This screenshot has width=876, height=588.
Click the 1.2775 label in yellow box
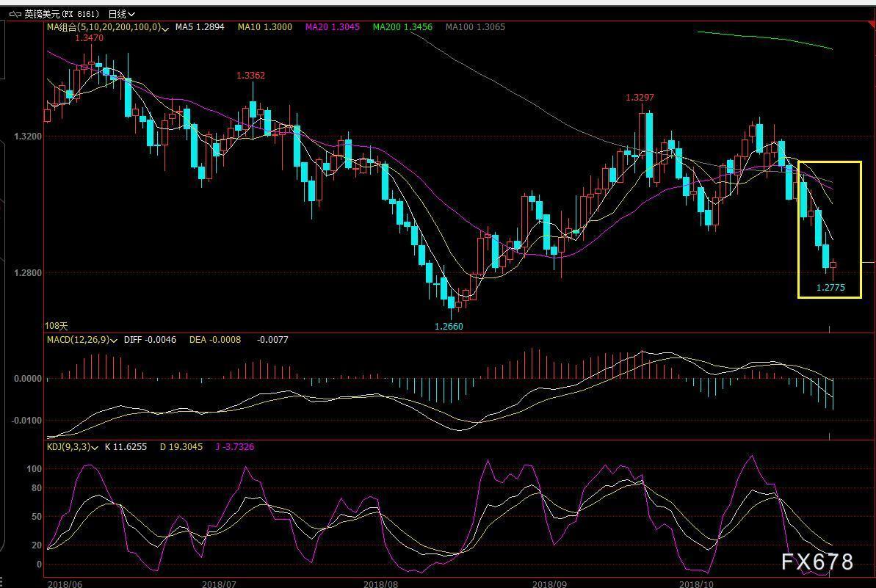pyautogui.click(x=830, y=288)
